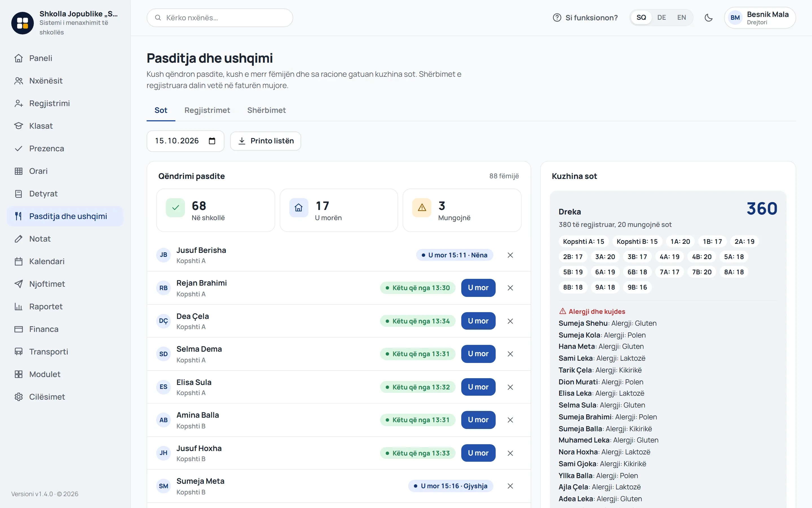Click the Cilësimet gear icon
Screen dimensions: 812x508
pyautogui.click(x=18, y=397)
